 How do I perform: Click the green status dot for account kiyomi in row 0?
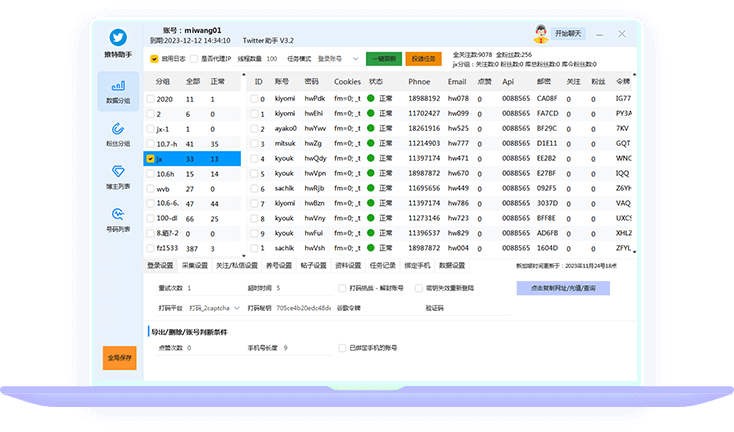coord(370,99)
